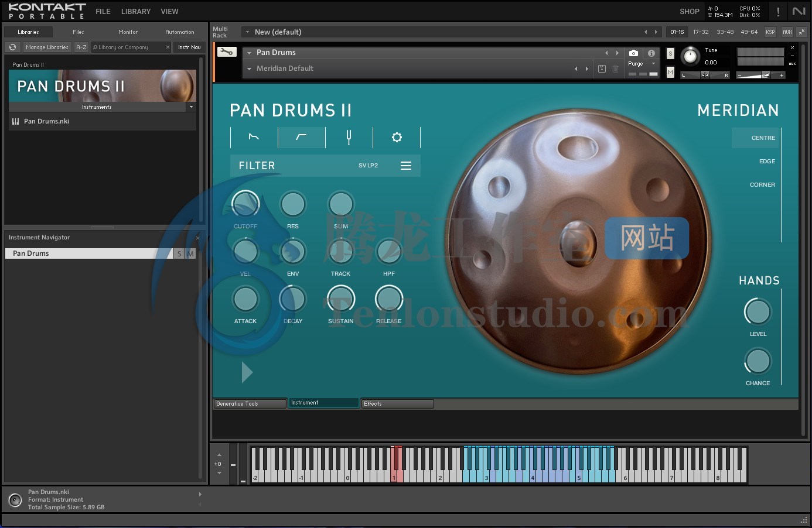The height and width of the screenshot is (528, 812).
Task: Click the Library or Company search field
Action: tap(131, 47)
